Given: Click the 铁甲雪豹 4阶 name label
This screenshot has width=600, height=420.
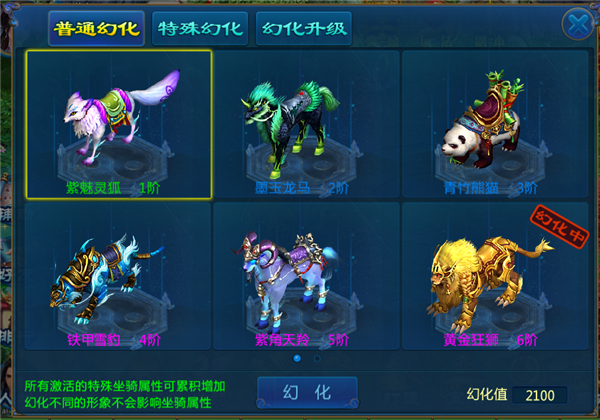Looking at the screenshot, I should point(114,340).
